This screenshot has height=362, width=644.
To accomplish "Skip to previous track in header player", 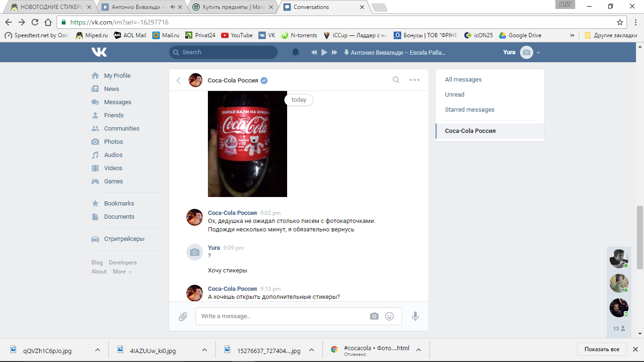I will pos(314,52).
